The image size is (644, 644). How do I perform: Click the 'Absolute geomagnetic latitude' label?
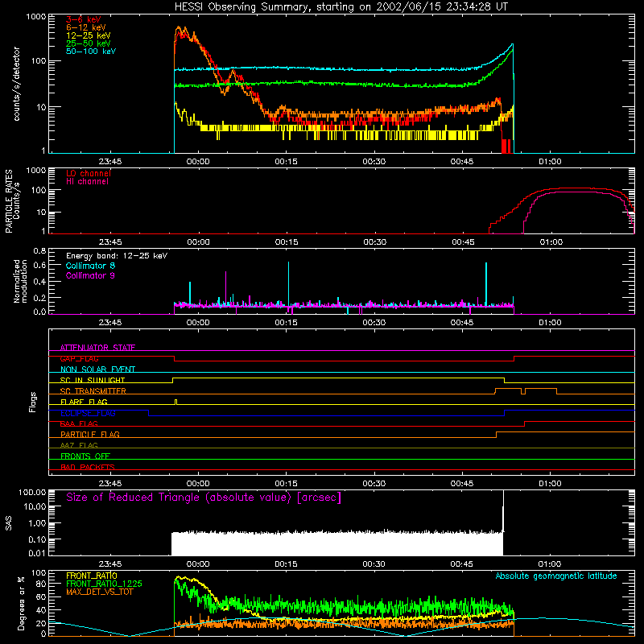tap(556, 576)
